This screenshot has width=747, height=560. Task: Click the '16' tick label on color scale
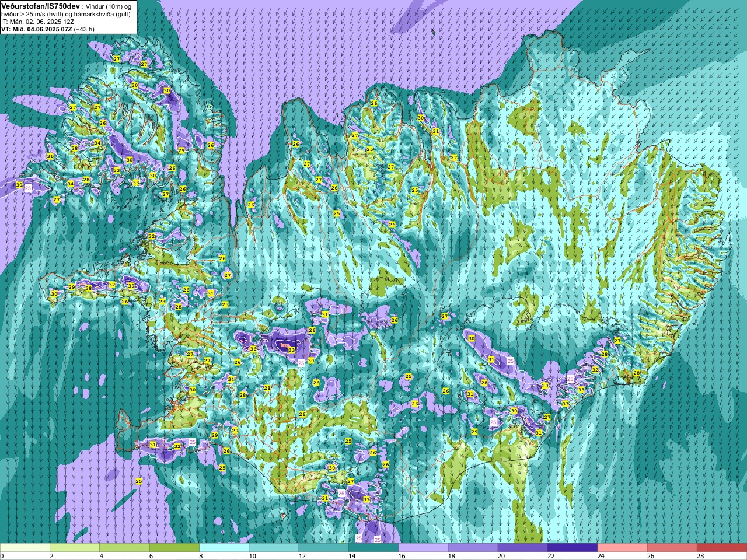[402, 556]
